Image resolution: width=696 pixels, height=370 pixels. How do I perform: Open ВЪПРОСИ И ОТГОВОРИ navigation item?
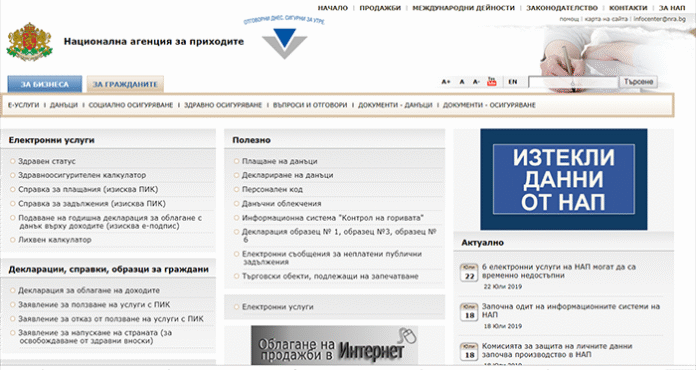[310, 105]
